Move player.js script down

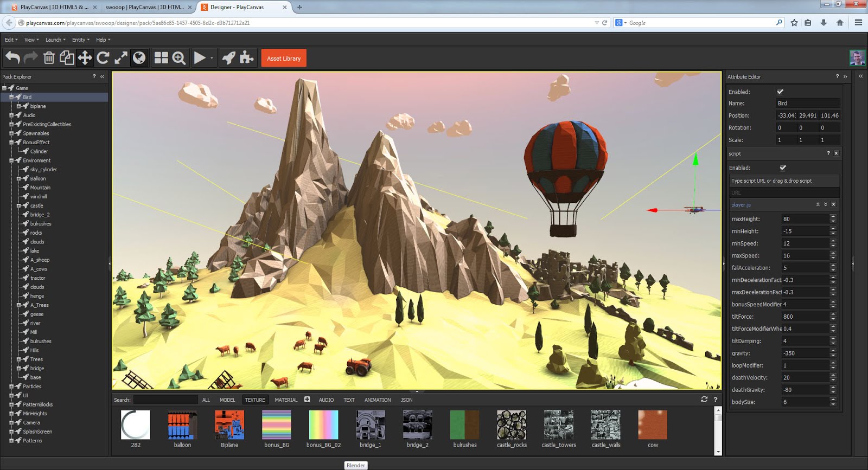pos(826,204)
